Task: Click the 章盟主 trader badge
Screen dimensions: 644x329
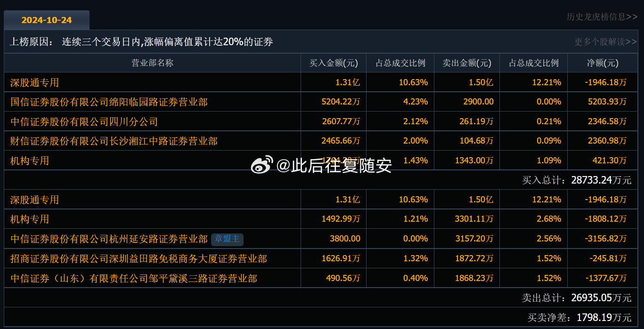Action: pos(227,239)
